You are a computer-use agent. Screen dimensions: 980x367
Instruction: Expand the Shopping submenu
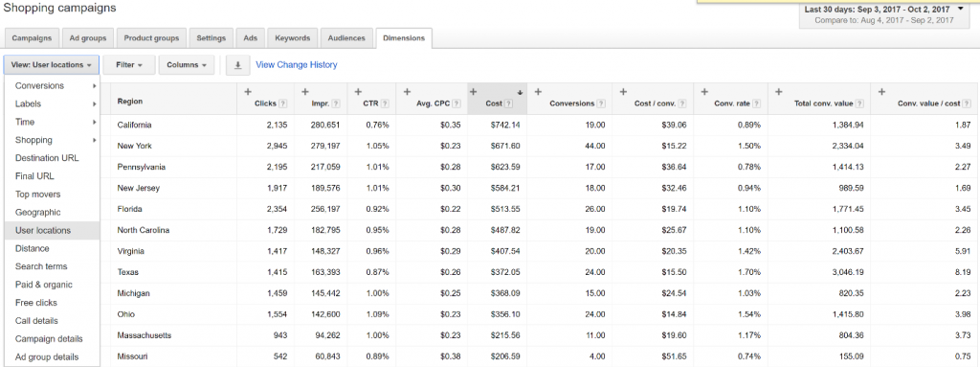pyautogui.click(x=52, y=140)
